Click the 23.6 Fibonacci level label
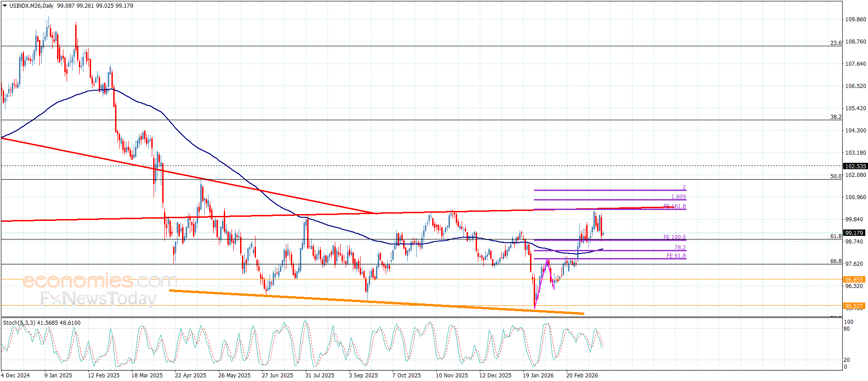868x381 pixels. [836, 43]
